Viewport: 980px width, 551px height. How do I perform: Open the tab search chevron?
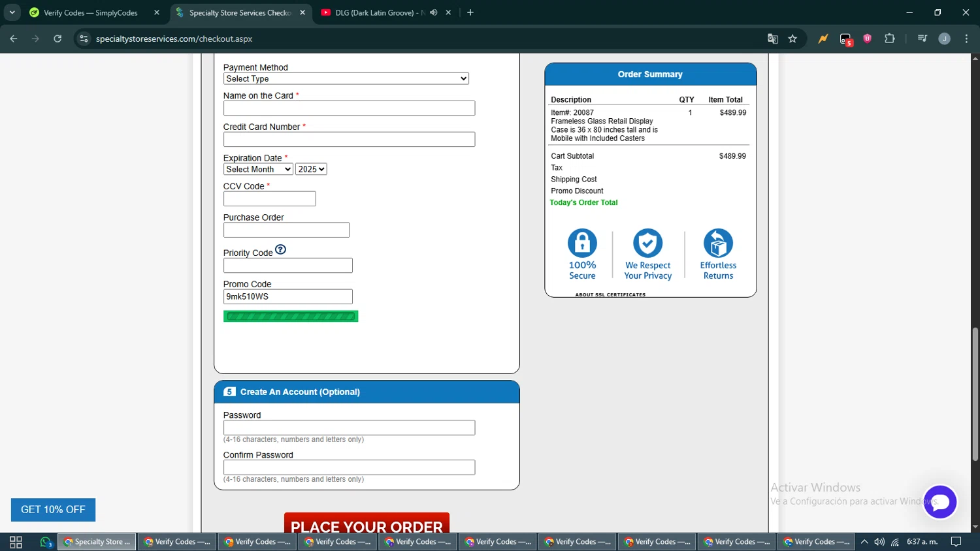click(12, 12)
